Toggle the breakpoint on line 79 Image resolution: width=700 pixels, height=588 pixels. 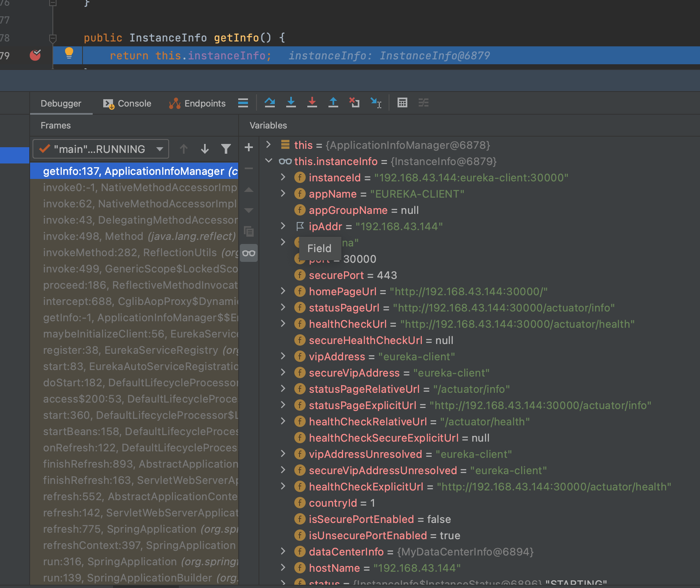35,55
